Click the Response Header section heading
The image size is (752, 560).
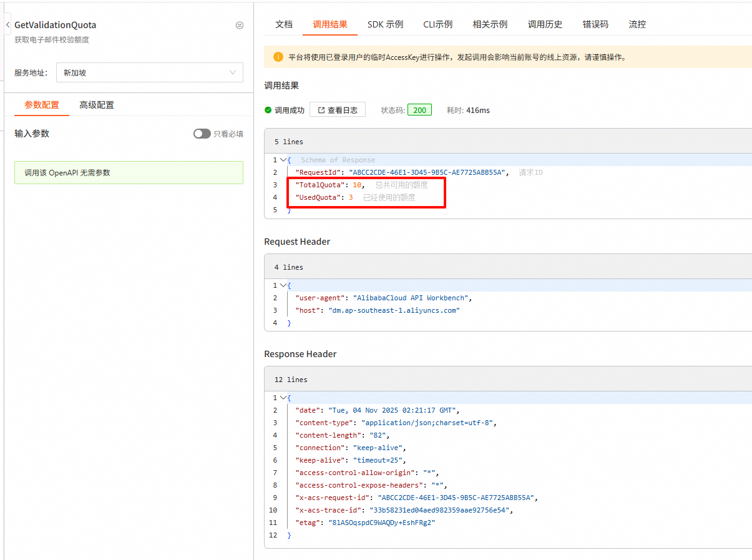[300, 354]
